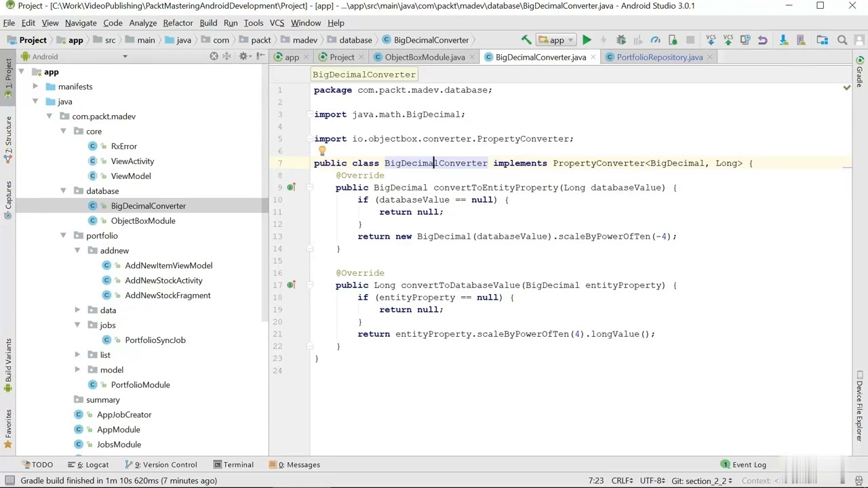
Task: Close the BigDecimalConverter.java tab
Action: [x=593, y=57]
